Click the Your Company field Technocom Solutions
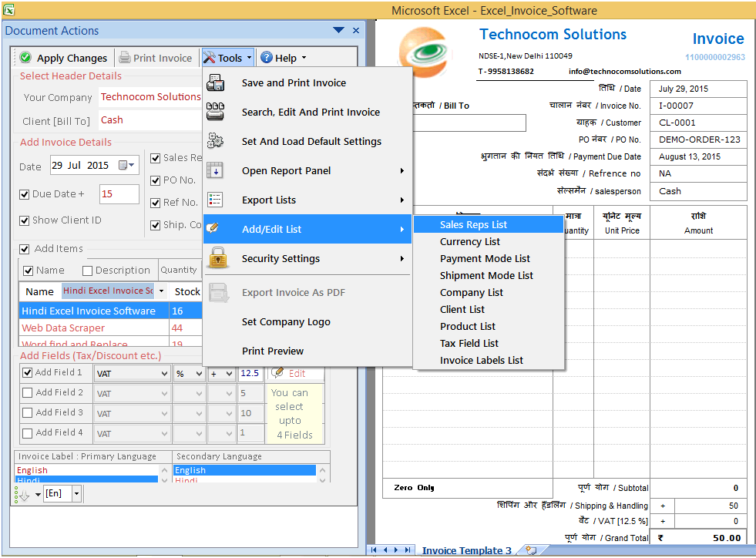Screen dimensions: 756x558 pyautogui.click(x=150, y=96)
